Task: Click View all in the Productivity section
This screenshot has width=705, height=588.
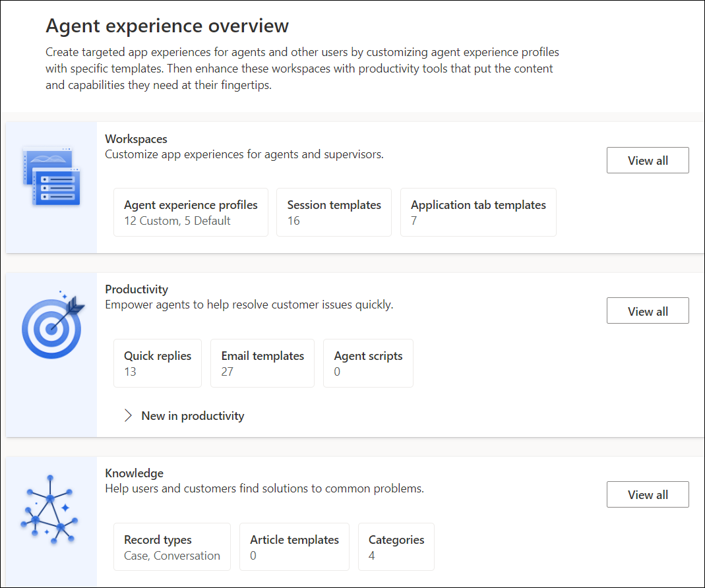Action: (x=647, y=310)
